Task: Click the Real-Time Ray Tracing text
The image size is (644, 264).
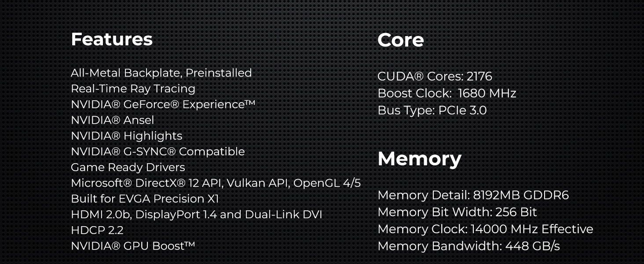Action: [133, 88]
